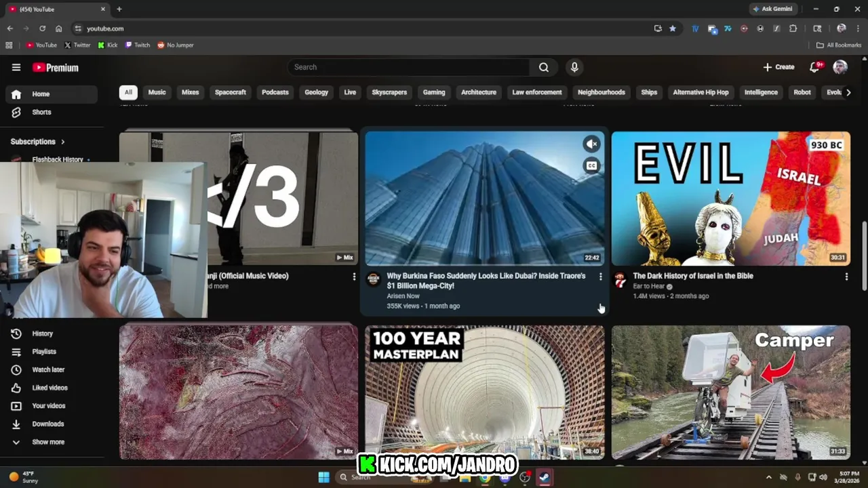Open the No Jumper bookmark
The width and height of the screenshot is (868, 488).
pos(176,45)
